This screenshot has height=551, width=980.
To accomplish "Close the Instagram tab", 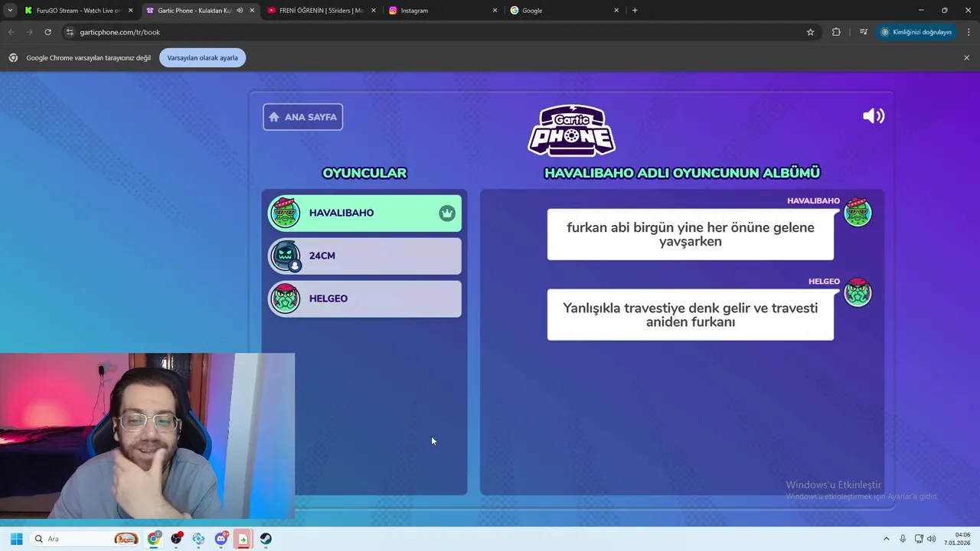I will point(495,11).
